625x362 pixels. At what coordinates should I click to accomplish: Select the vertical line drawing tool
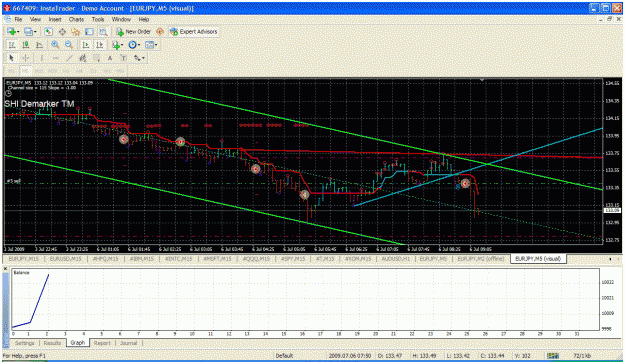(x=41, y=58)
